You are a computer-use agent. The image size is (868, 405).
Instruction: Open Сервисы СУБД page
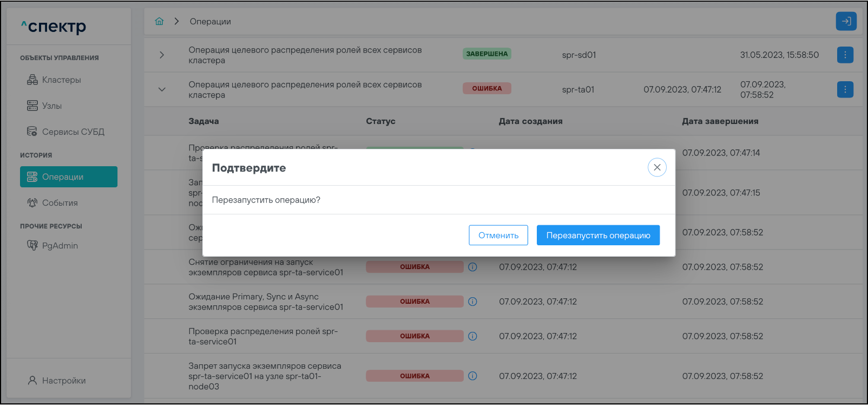[x=73, y=132]
